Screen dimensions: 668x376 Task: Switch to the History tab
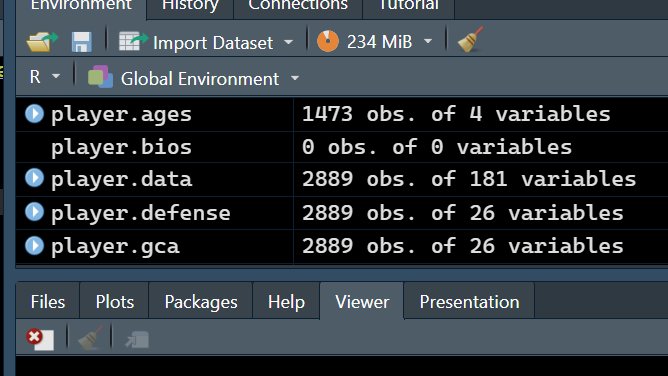click(x=190, y=6)
